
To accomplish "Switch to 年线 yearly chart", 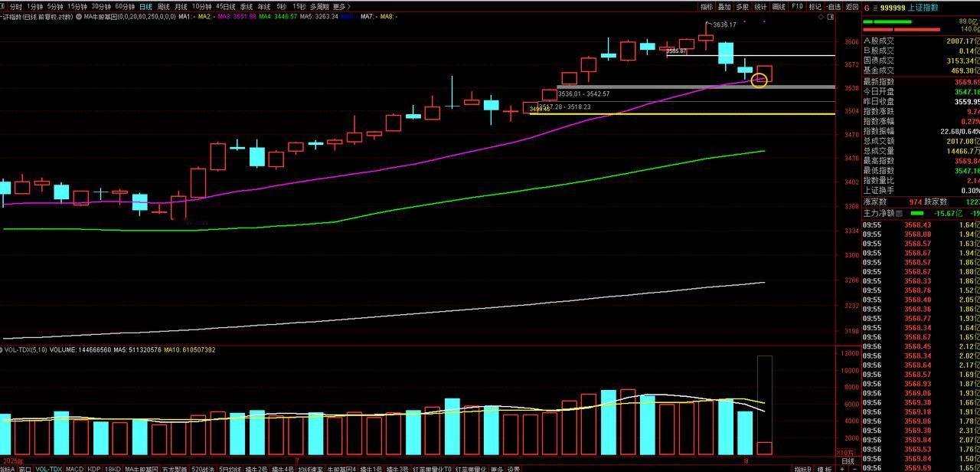I will tap(264, 6).
